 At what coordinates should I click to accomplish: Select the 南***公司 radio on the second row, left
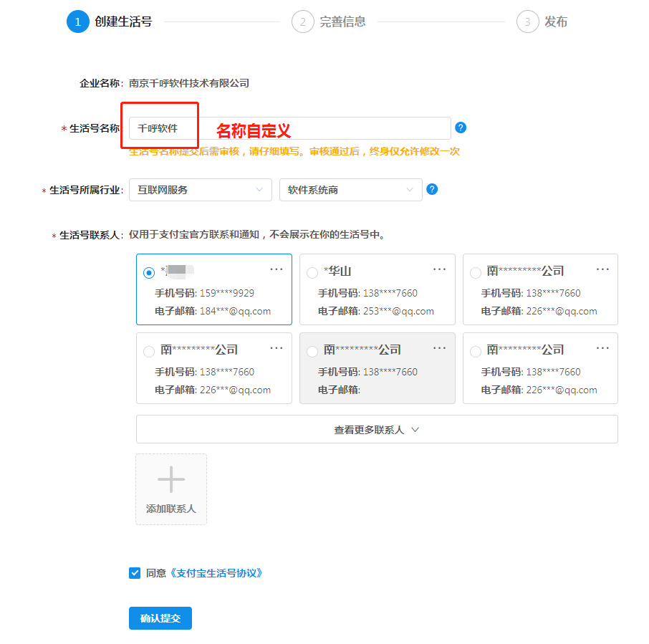149,352
